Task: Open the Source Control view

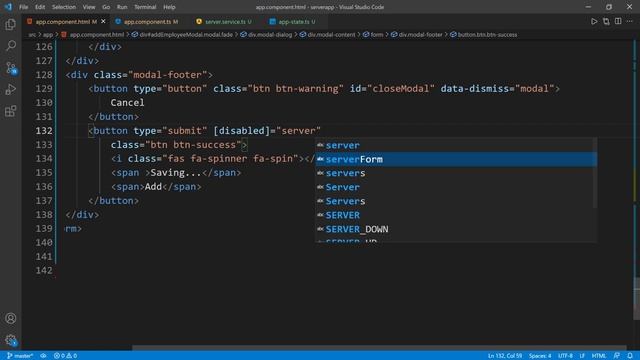Action: coord(11,68)
